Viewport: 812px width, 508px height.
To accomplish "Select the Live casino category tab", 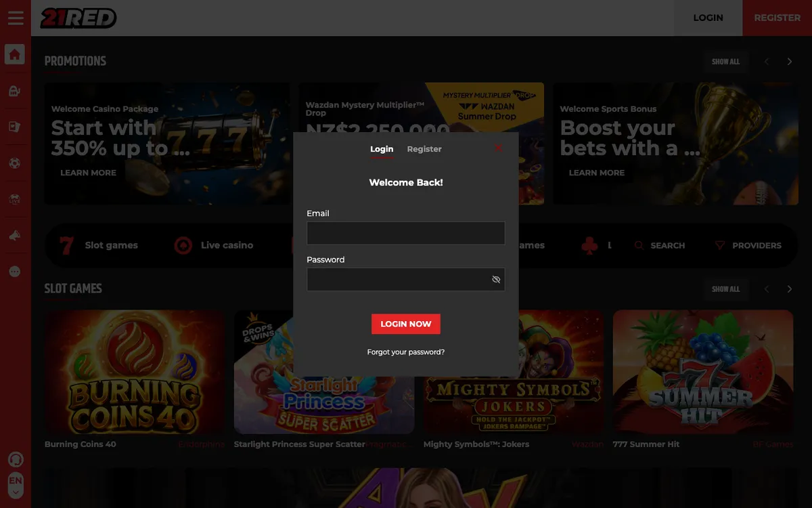I will pos(214,245).
